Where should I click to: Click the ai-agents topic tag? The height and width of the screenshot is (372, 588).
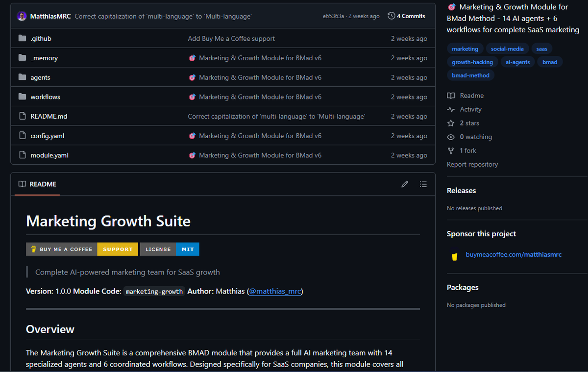(518, 62)
